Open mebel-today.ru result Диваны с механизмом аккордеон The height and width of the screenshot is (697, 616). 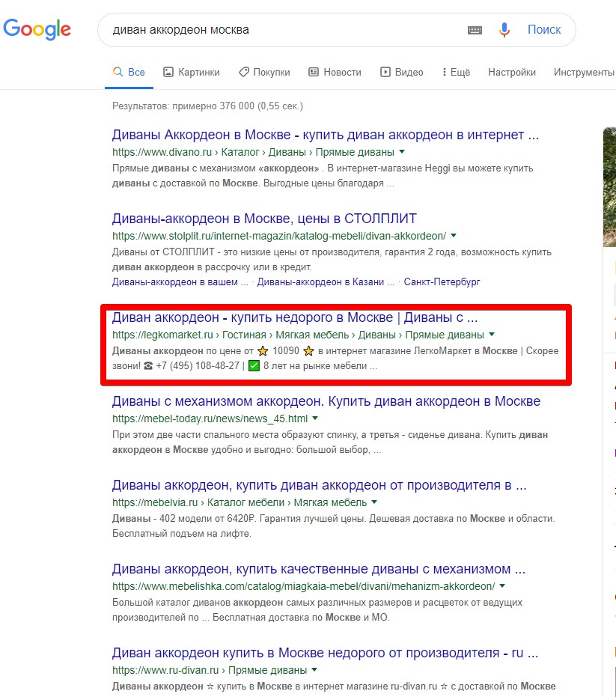click(x=326, y=401)
